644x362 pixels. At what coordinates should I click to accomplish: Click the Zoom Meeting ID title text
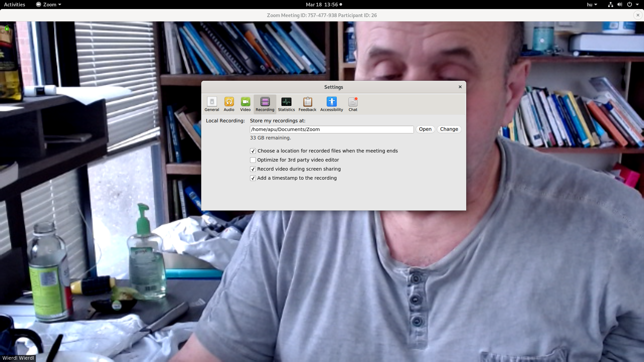tap(322, 15)
